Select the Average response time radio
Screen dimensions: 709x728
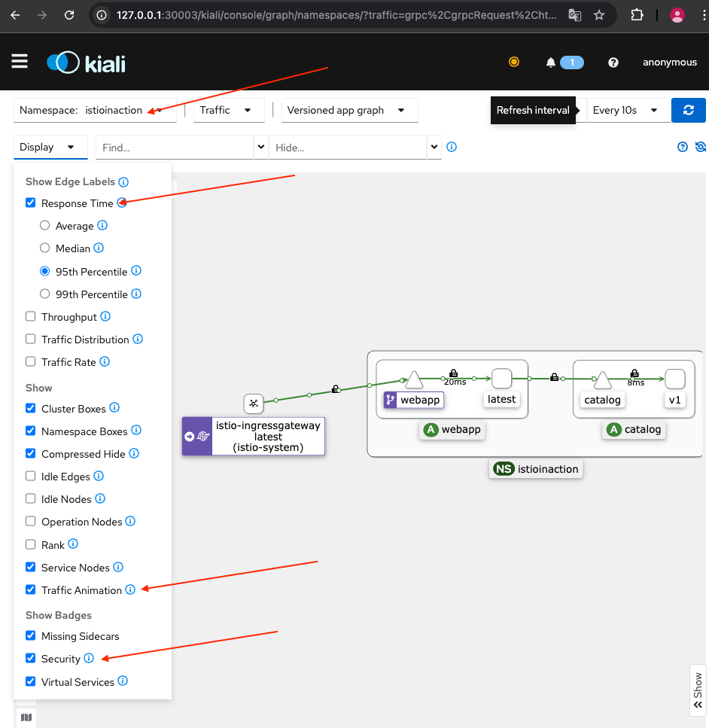[44, 225]
